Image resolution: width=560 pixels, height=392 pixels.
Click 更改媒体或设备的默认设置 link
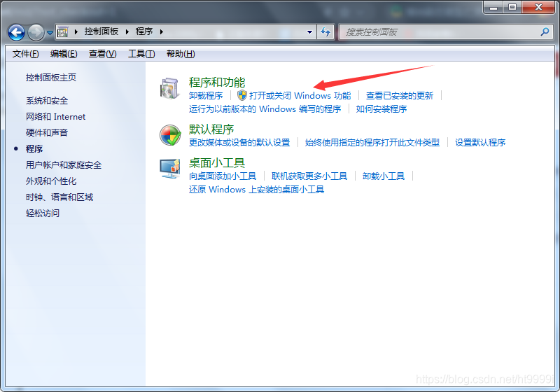click(239, 142)
